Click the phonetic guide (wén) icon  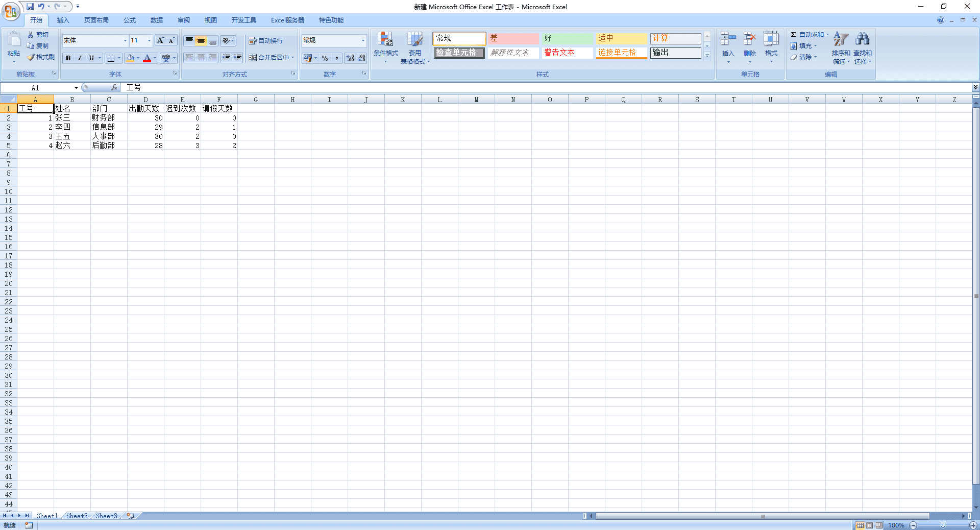coord(166,58)
